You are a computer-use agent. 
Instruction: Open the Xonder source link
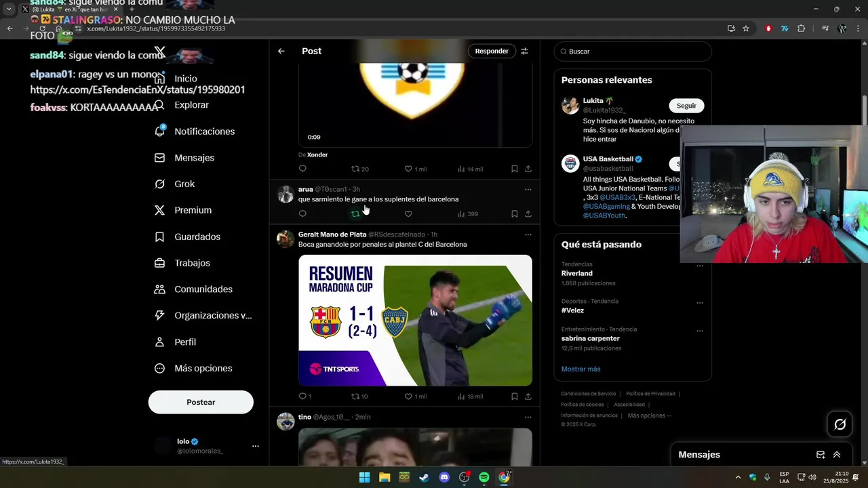pyautogui.click(x=317, y=155)
